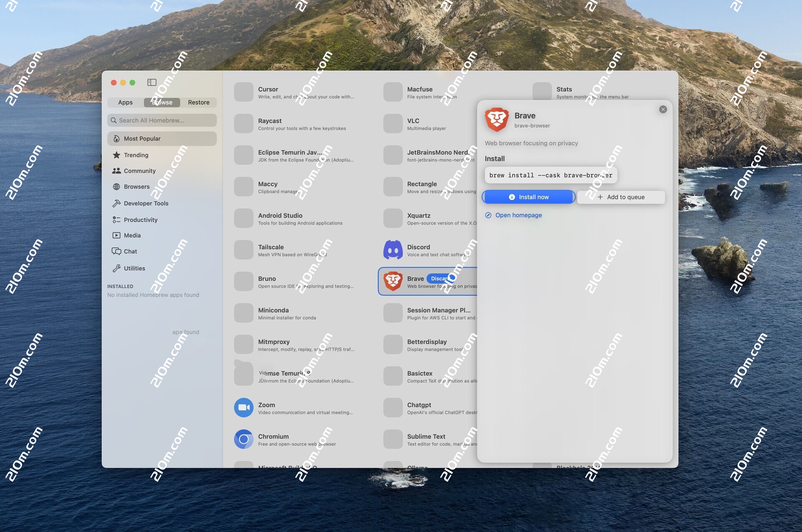
Task: Open the Basictex entry
Action: click(429, 376)
